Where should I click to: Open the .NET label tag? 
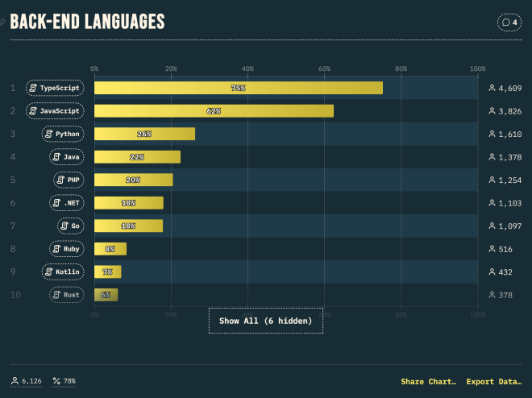point(67,203)
